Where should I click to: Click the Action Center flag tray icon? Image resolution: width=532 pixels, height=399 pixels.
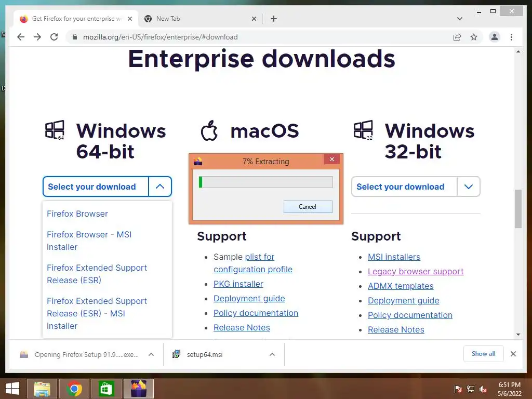click(x=458, y=389)
